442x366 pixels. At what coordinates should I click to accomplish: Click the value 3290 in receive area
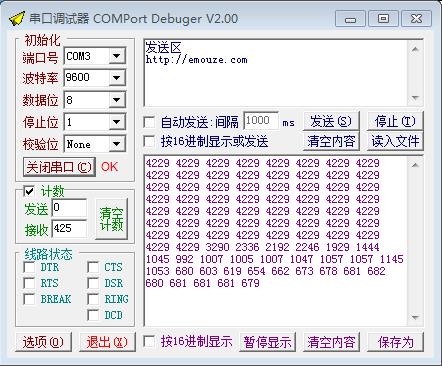[217, 247]
